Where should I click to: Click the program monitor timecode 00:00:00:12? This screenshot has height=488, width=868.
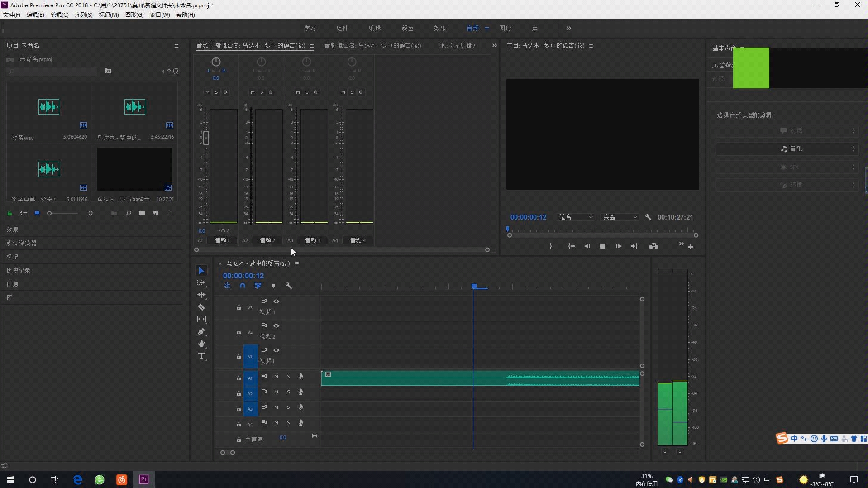click(528, 217)
